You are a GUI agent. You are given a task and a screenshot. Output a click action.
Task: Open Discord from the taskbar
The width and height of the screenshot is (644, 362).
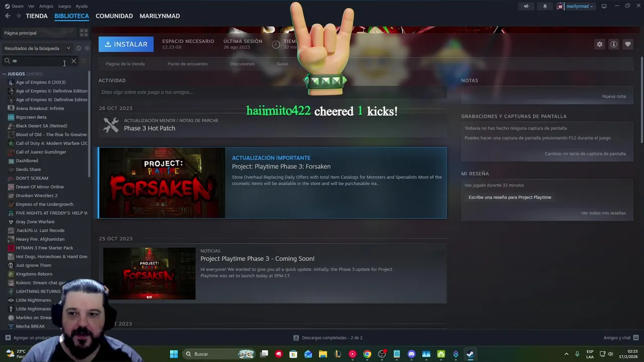point(412,354)
